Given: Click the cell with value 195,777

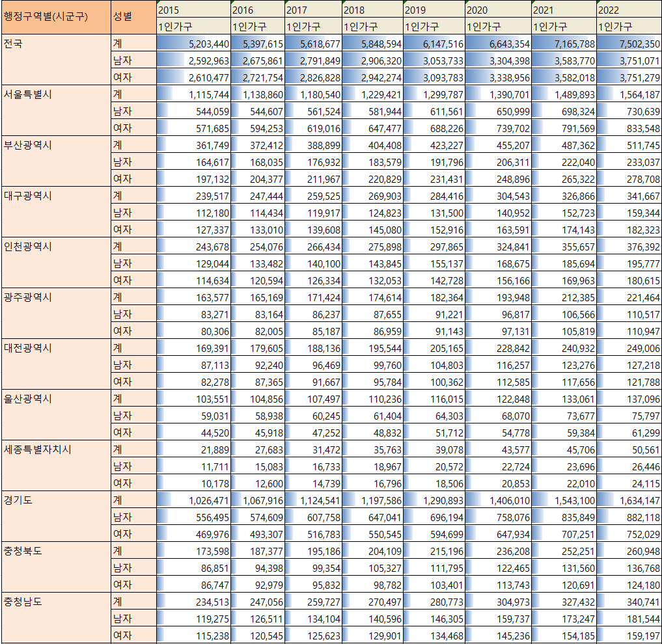Looking at the screenshot, I should coord(629,263).
